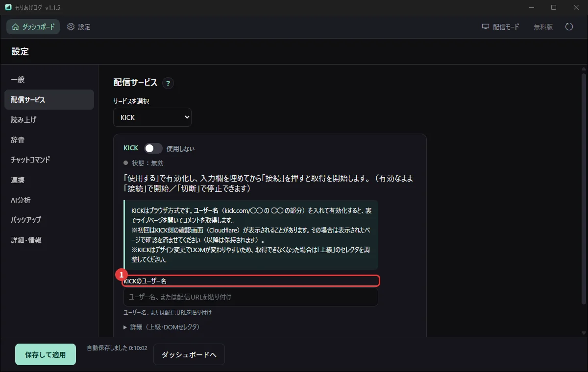Click the scrollbar up arrow
The width and height of the screenshot is (588, 372).
click(583, 68)
